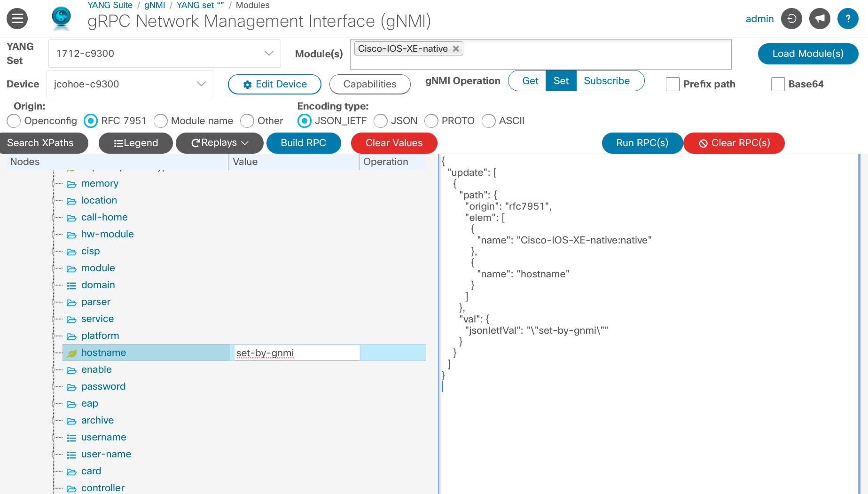The width and height of the screenshot is (868, 494).
Task: Expand the username tree node arrow
Action: click(x=53, y=438)
